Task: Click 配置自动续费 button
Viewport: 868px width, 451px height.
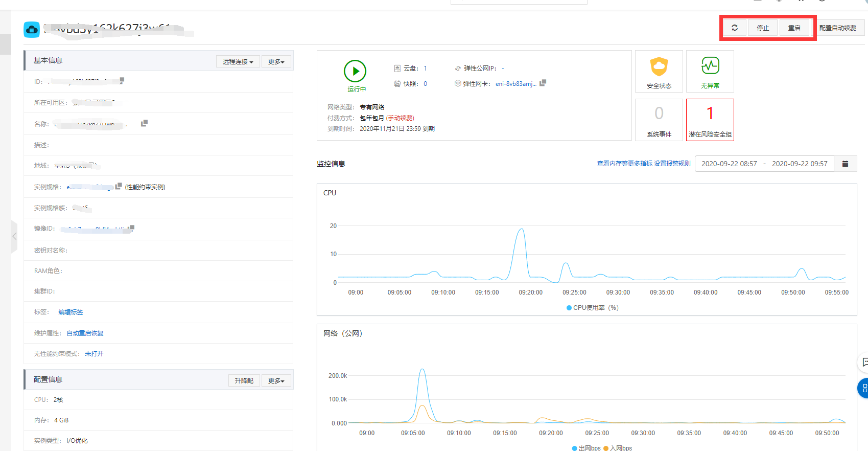Action: pyautogui.click(x=837, y=28)
